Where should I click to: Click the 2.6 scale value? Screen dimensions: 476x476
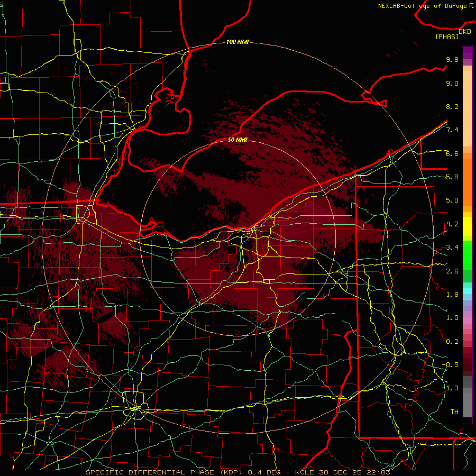[452, 271]
